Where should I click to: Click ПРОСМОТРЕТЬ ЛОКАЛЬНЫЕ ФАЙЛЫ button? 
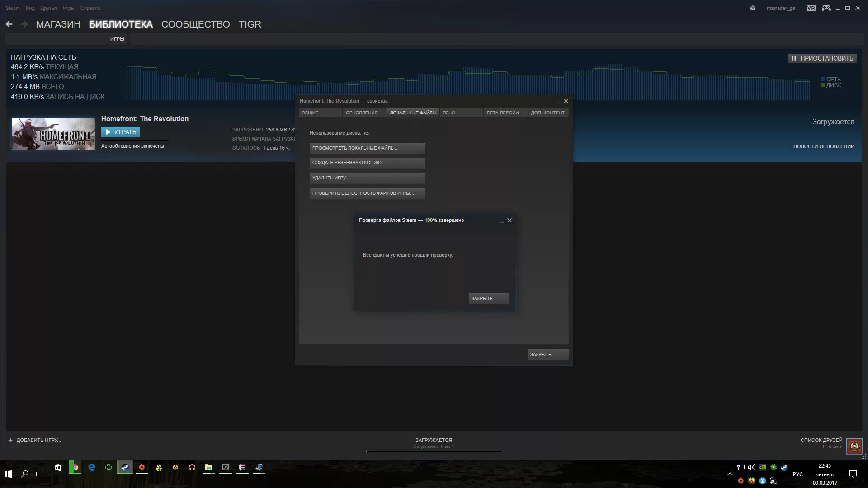pos(367,148)
